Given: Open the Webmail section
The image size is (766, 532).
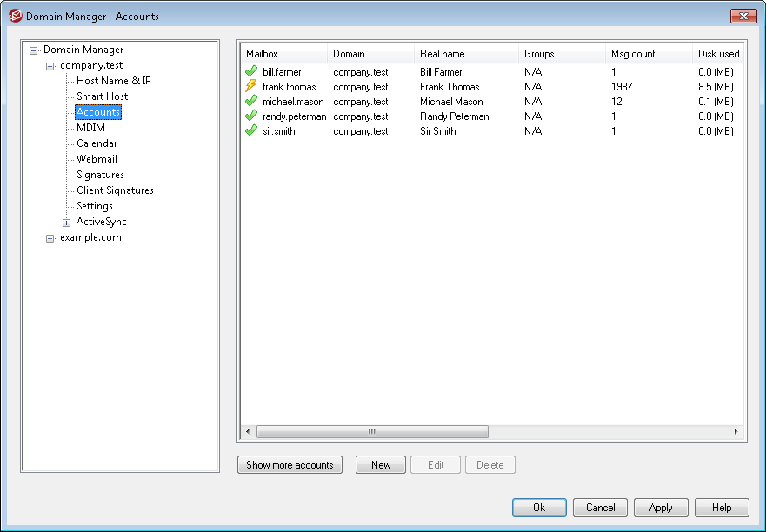Looking at the screenshot, I should 97,159.
